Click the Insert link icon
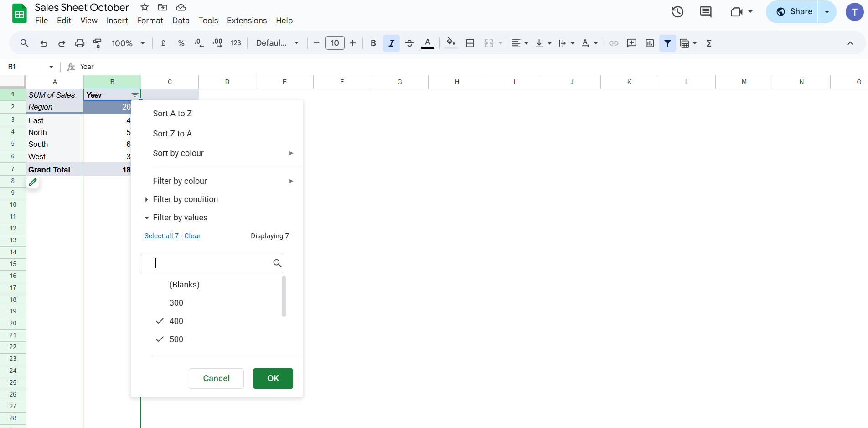The image size is (868, 428). coord(613,43)
